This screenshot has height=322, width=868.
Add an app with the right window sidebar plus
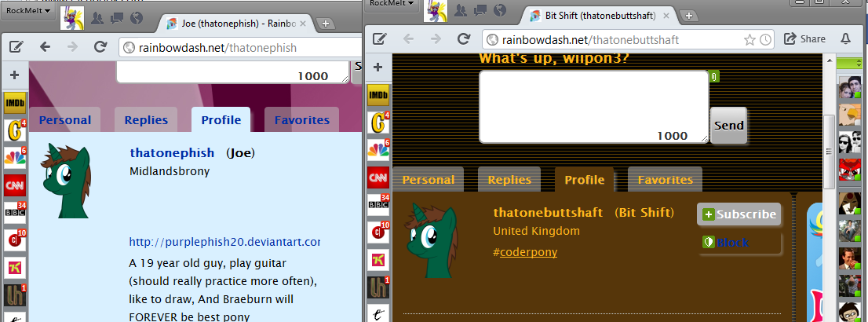coord(377,67)
